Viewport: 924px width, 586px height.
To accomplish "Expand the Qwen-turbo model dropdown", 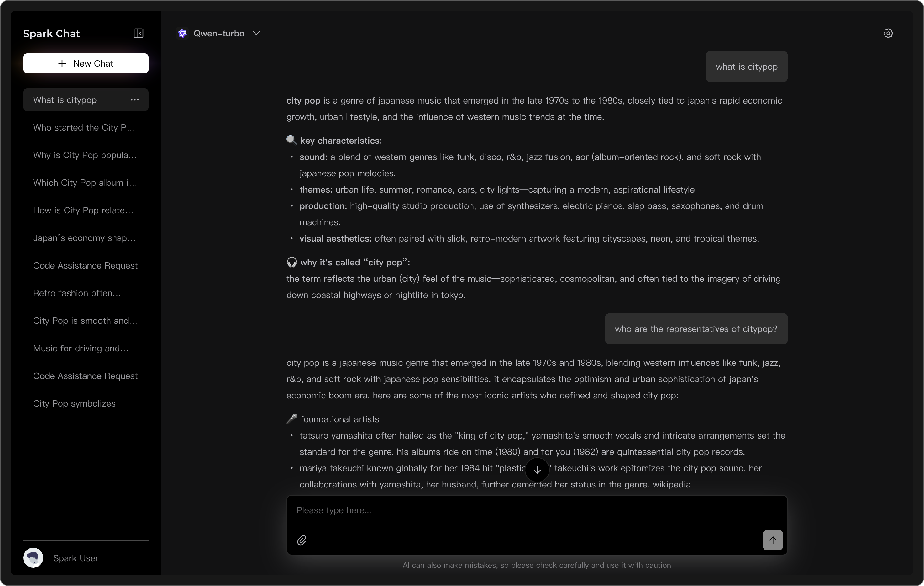I will (256, 33).
